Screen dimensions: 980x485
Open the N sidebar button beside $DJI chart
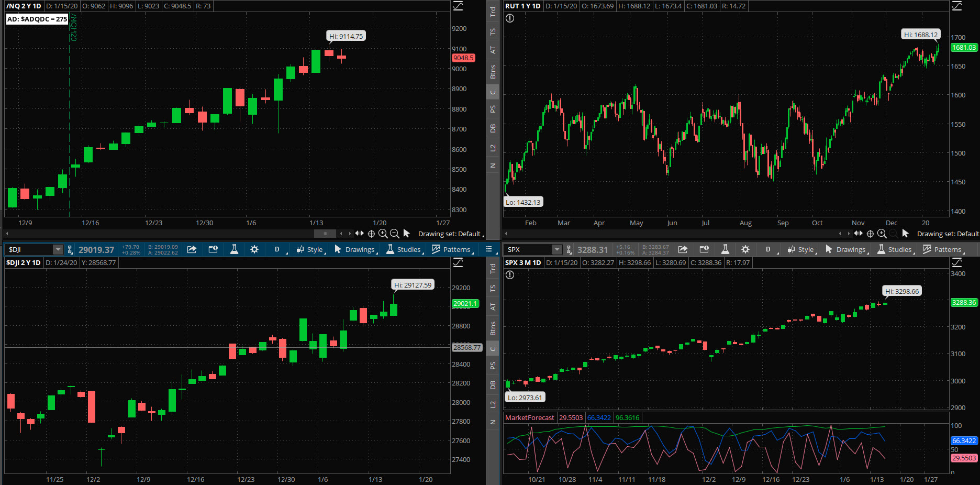[x=493, y=422]
